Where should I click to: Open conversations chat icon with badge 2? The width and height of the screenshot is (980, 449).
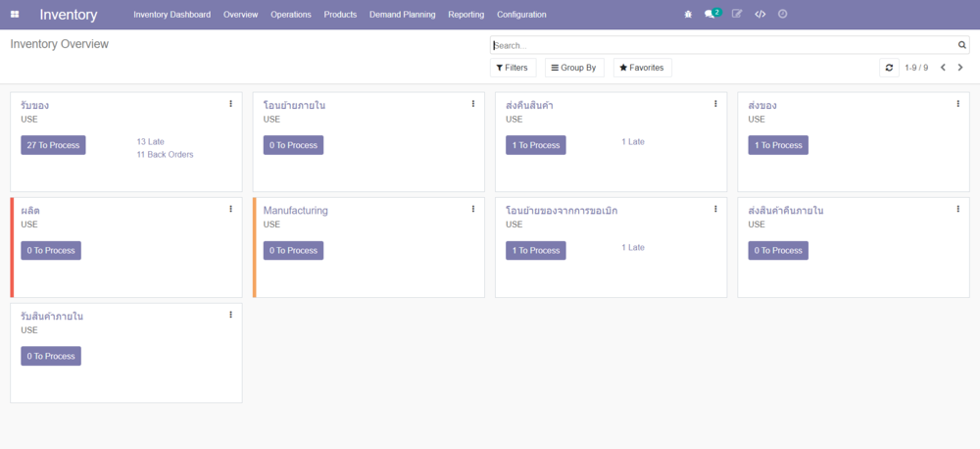(711, 13)
